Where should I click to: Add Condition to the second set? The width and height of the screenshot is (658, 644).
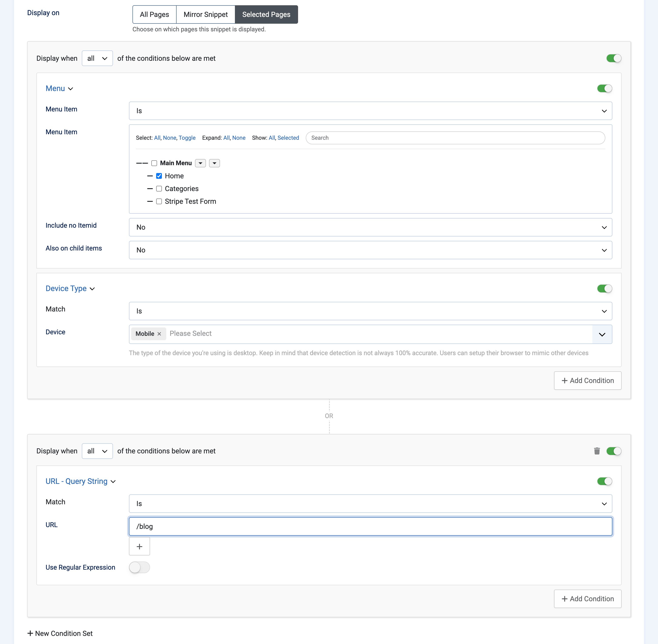pos(587,599)
